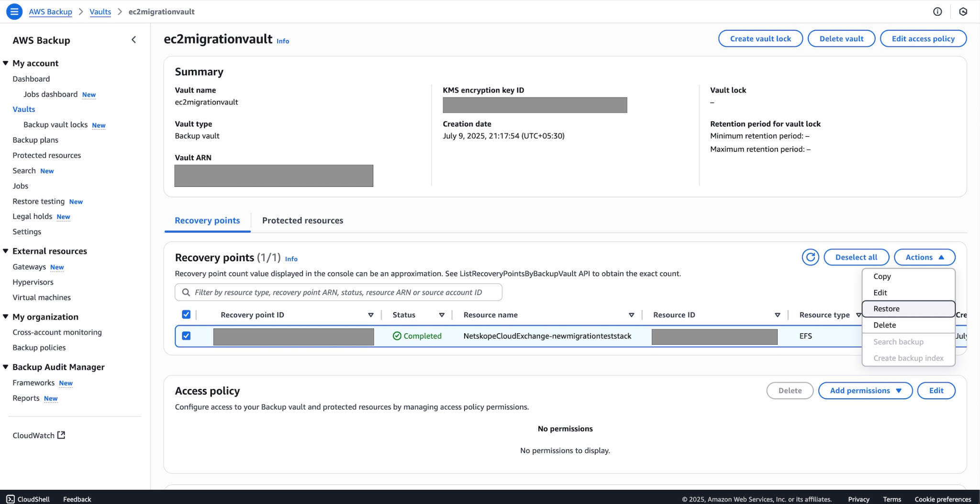980x504 pixels.
Task: Refresh the recovery points list
Action: [810, 257]
